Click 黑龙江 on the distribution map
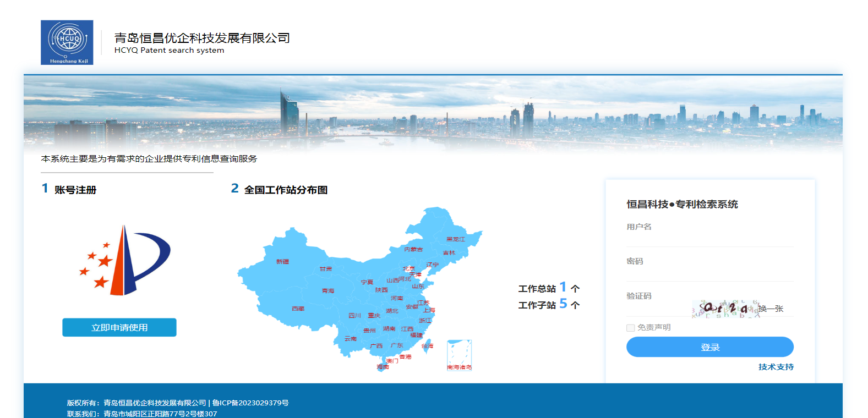Screen dimensions: 868x418 coord(455,239)
